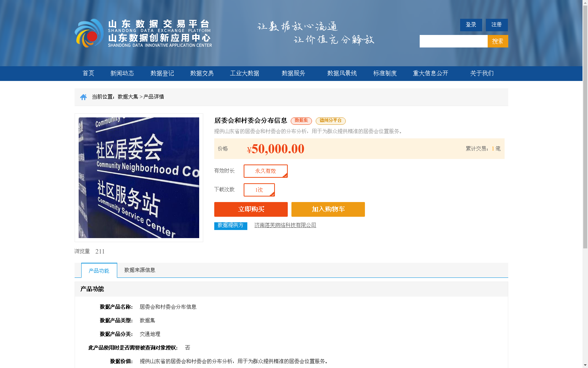Switch to the 数据来源信息 tab

[140, 270]
